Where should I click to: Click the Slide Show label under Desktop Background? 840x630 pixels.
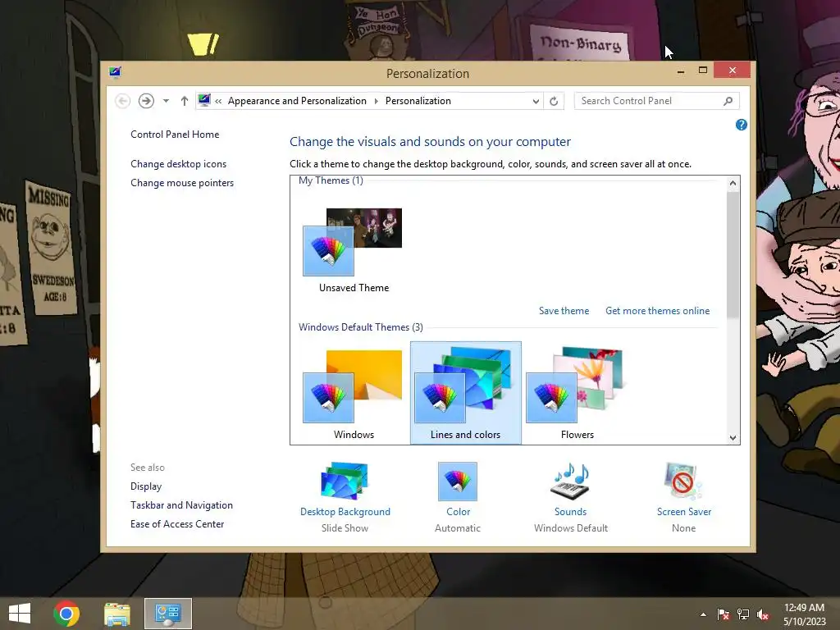[345, 528]
